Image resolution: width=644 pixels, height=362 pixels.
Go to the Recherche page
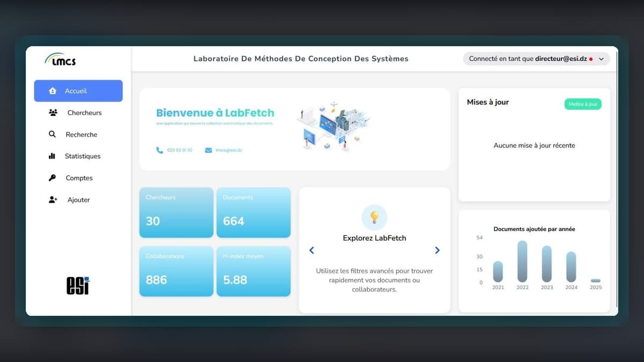(78, 135)
